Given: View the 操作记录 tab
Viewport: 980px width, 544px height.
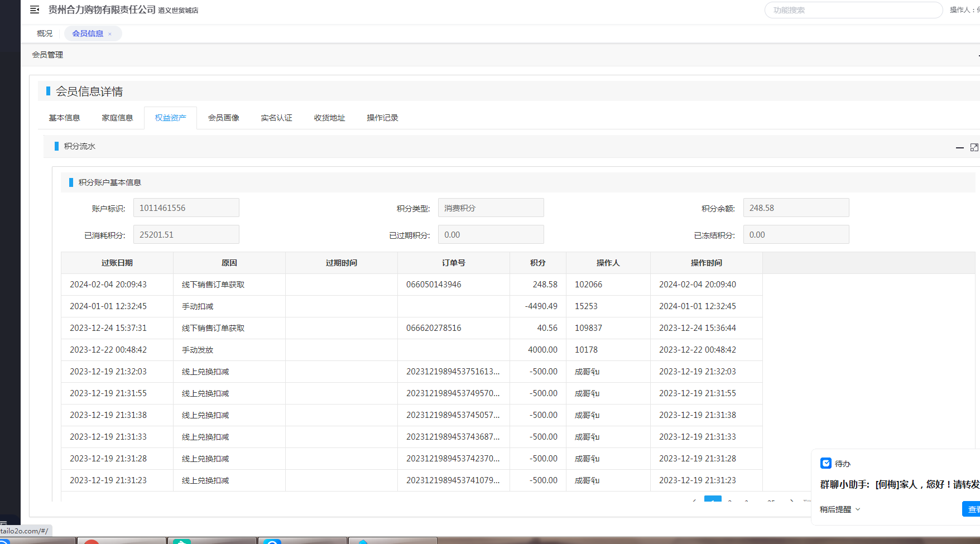Looking at the screenshot, I should coord(382,118).
